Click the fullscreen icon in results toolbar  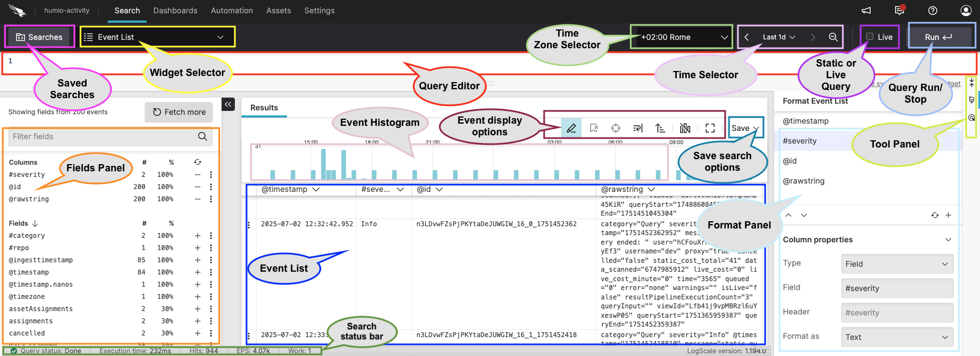[x=710, y=128]
